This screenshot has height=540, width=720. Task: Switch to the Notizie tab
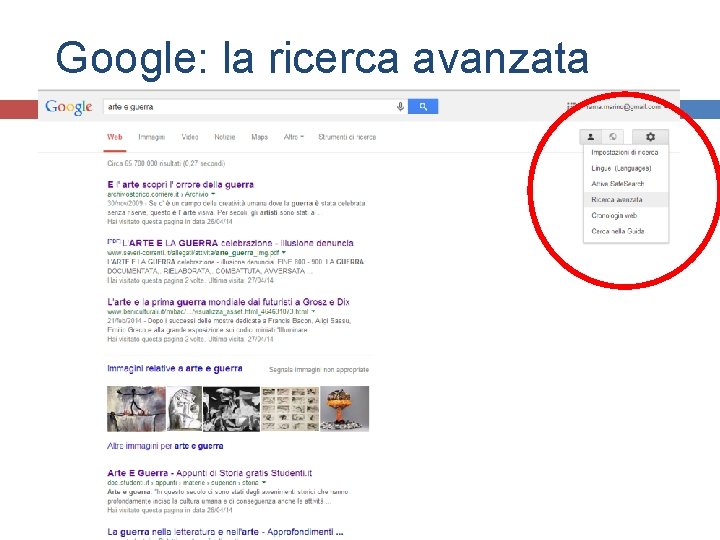click(225, 137)
